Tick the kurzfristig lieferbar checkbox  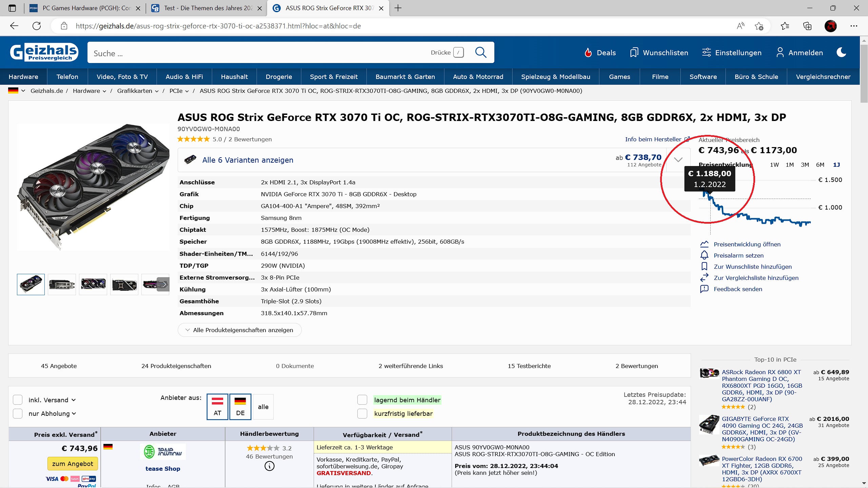click(362, 413)
